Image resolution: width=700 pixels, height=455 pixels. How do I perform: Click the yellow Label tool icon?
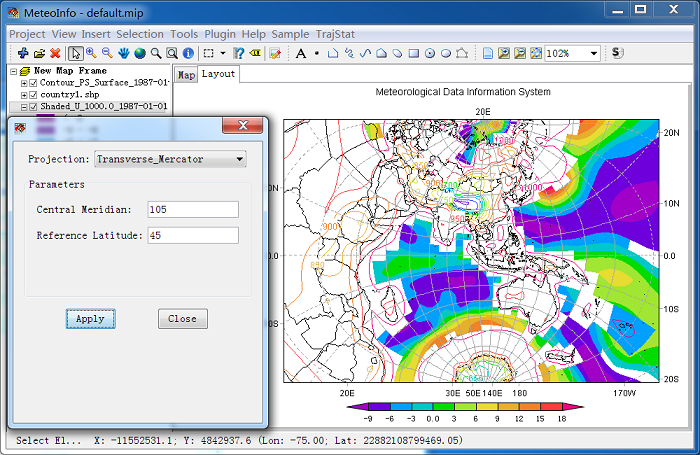click(x=255, y=54)
